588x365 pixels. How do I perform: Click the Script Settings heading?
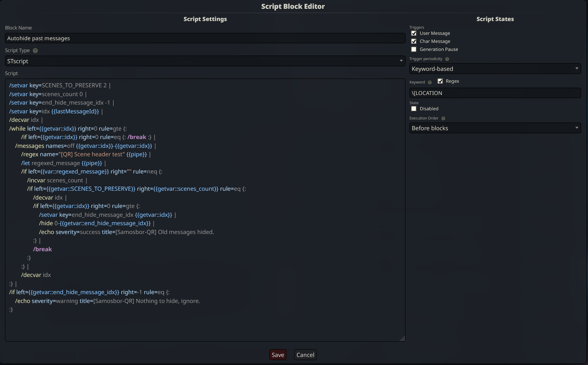click(205, 19)
